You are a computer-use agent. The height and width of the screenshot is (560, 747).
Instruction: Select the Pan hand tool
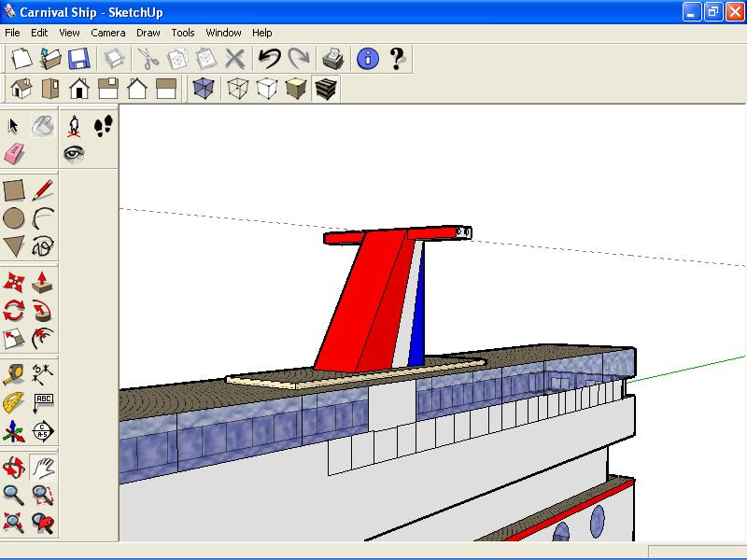click(43, 468)
